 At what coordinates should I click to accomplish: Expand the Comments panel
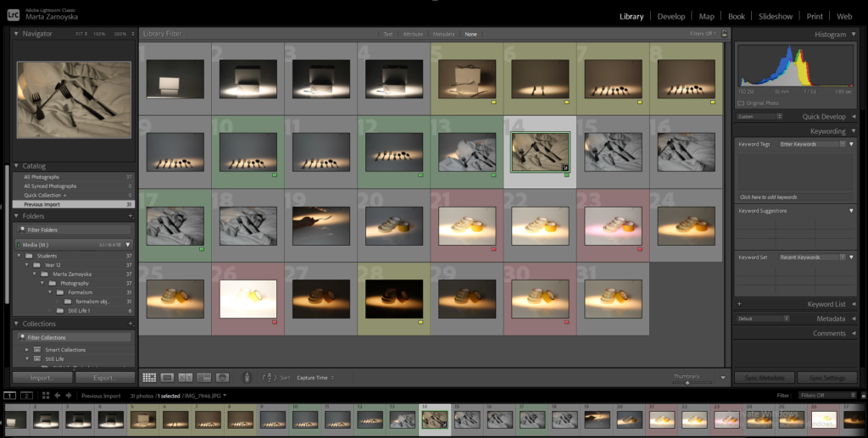click(854, 334)
